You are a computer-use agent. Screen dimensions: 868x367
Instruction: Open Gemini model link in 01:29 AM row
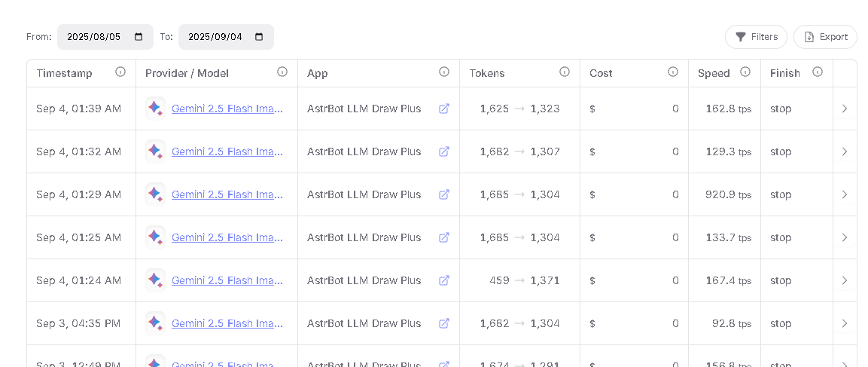click(227, 194)
